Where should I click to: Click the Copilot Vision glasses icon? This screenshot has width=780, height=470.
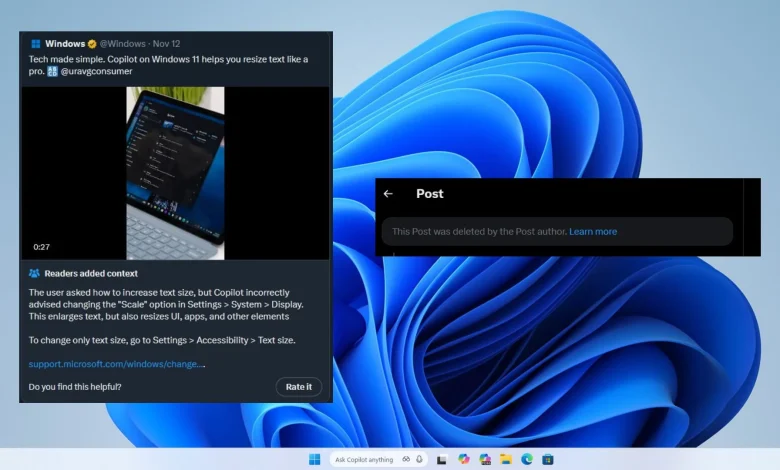(406, 459)
